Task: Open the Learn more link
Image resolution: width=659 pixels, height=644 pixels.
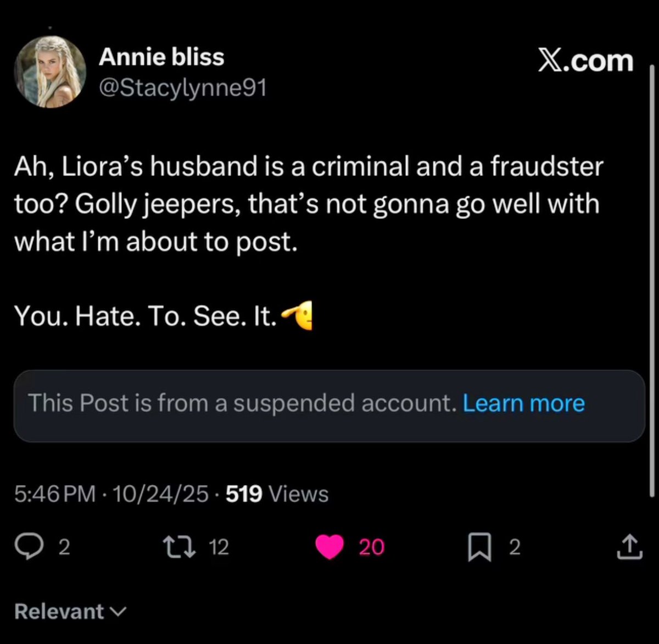Action: 523,403
